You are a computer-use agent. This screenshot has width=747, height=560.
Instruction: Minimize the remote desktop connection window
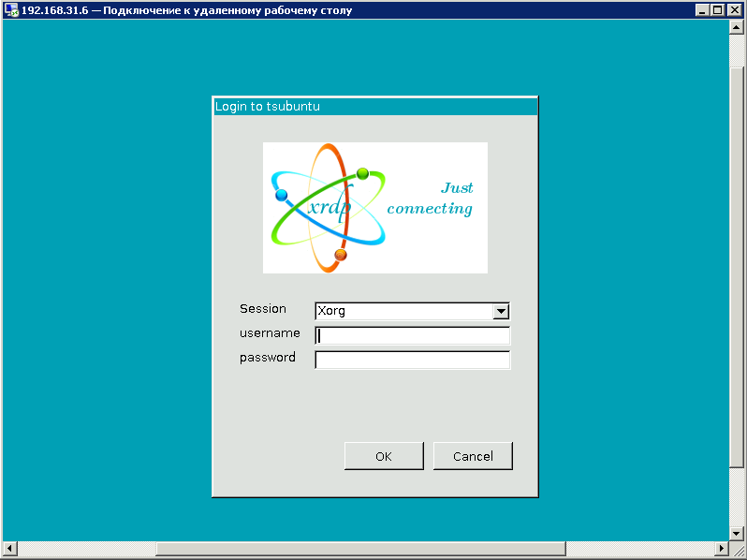[702, 10]
